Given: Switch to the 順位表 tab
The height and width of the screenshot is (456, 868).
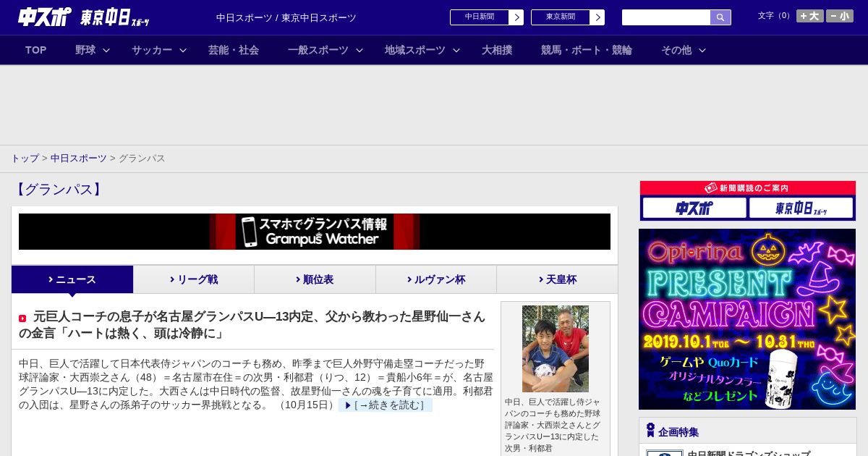Looking at the screenshot, I should [315, 279].
